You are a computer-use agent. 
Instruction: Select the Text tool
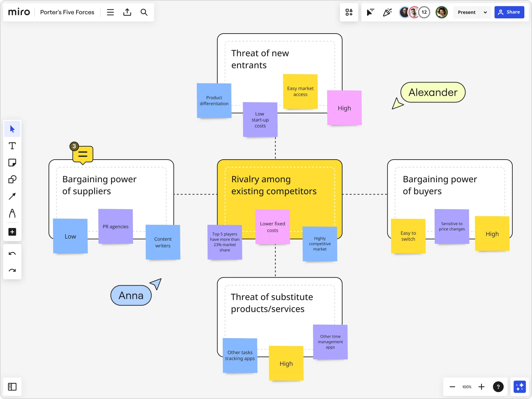click(12, 146)
